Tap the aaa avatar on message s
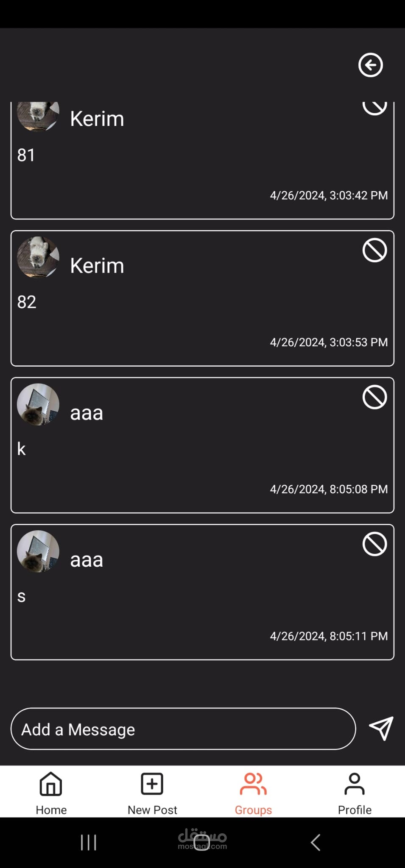Screen dimensions: 405x868 pyautogui.click(x=38, y=551)
